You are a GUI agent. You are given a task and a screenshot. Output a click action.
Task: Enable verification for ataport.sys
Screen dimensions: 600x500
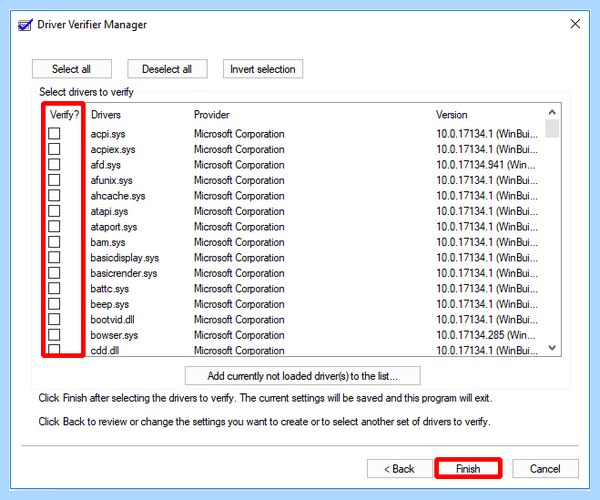click(x=54, y=226)
